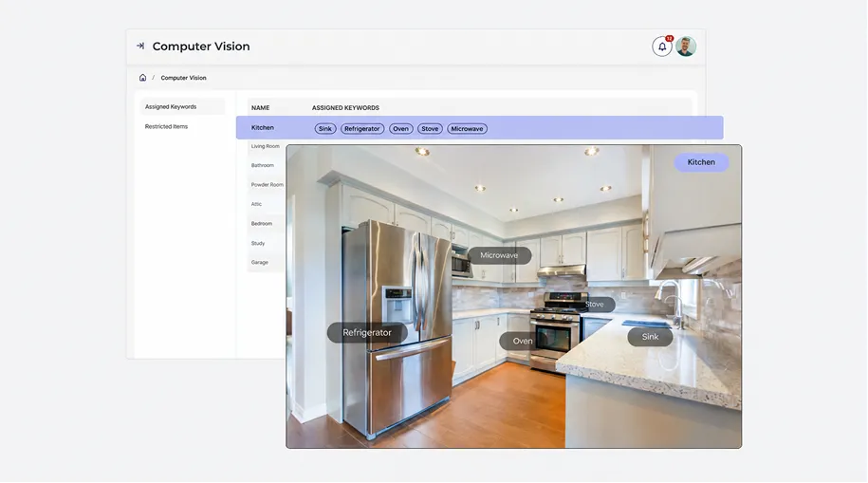Click the Microwave keyword chip
Image resolution: width=868 pixels, height=483 pixels.
pos(467,128)
